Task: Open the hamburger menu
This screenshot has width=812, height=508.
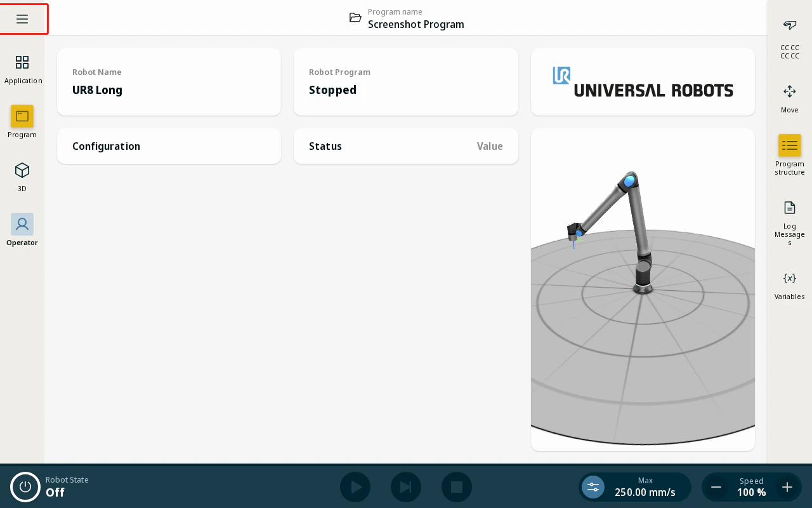Action: [x=22, y=19]
